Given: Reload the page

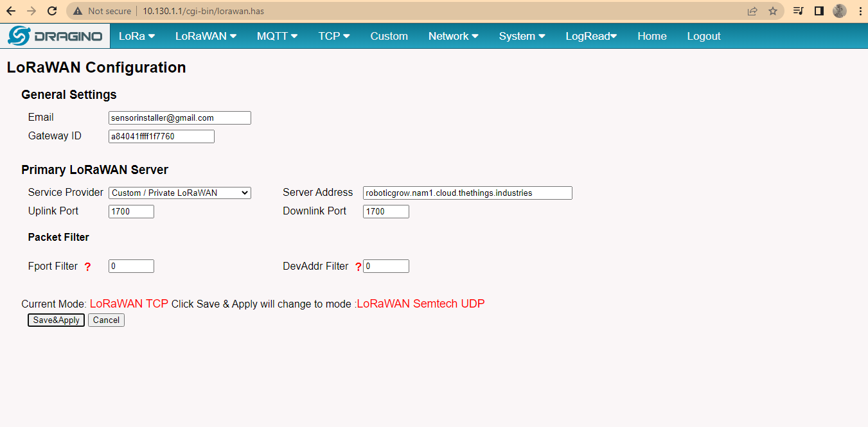Looking at the screenshot, I should [53, 11].
